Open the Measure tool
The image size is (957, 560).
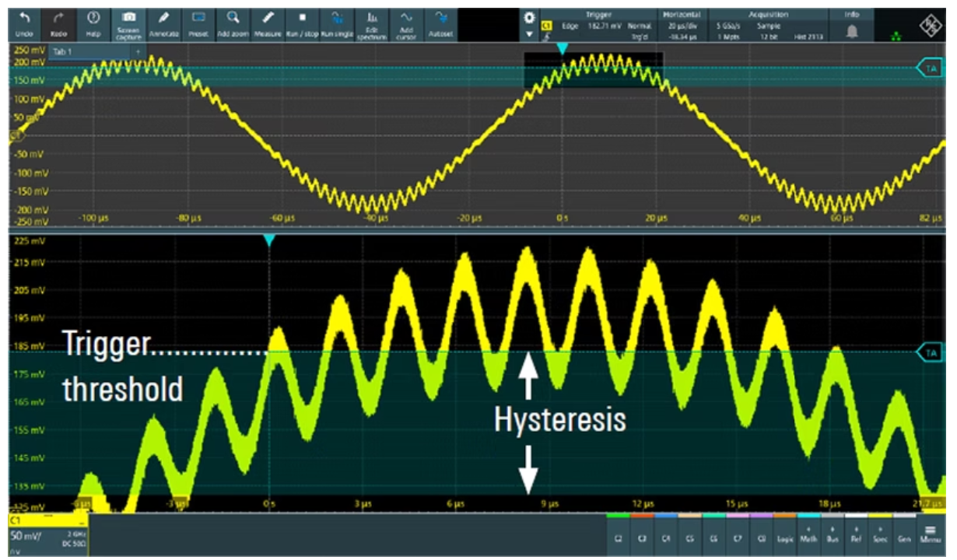[267, 24]
